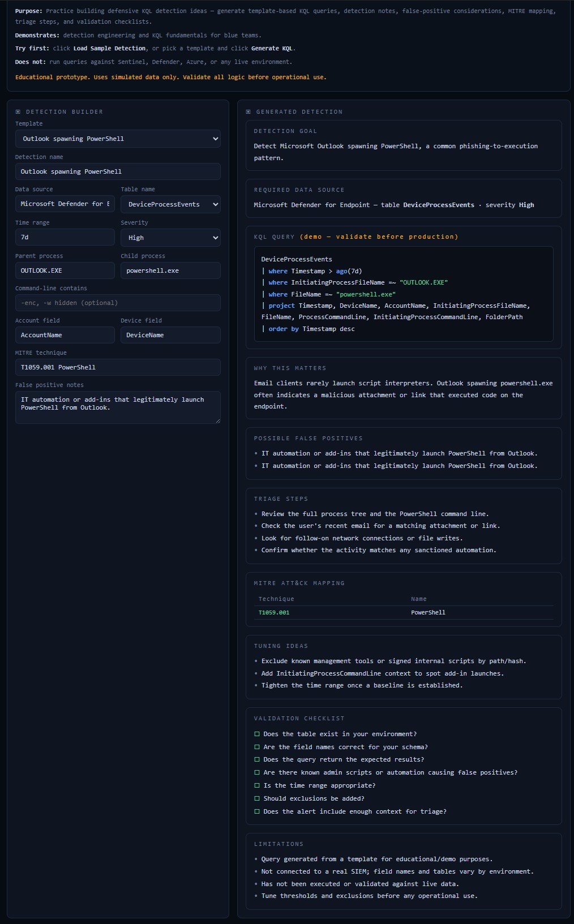The image size is (574, 924).
Task: Click the Parent process field OUTLOOK.EXE
Action: (x=65, y=270)
